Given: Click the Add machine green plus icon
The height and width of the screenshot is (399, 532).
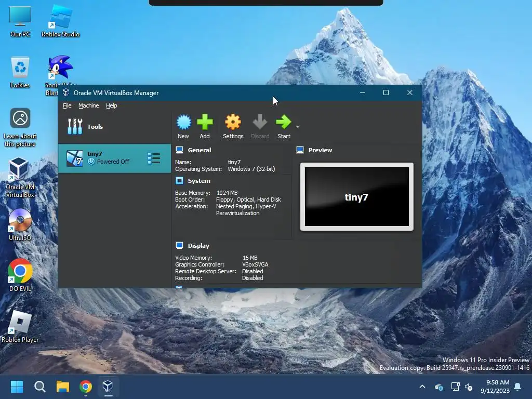Looking at the screenshot, I should click(205, 122).
